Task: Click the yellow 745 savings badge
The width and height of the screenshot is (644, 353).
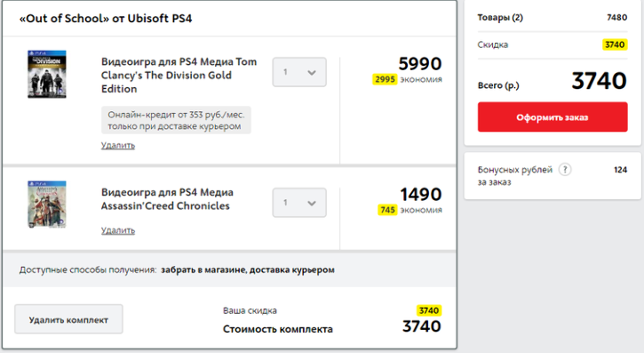Action: click(387, 210)
